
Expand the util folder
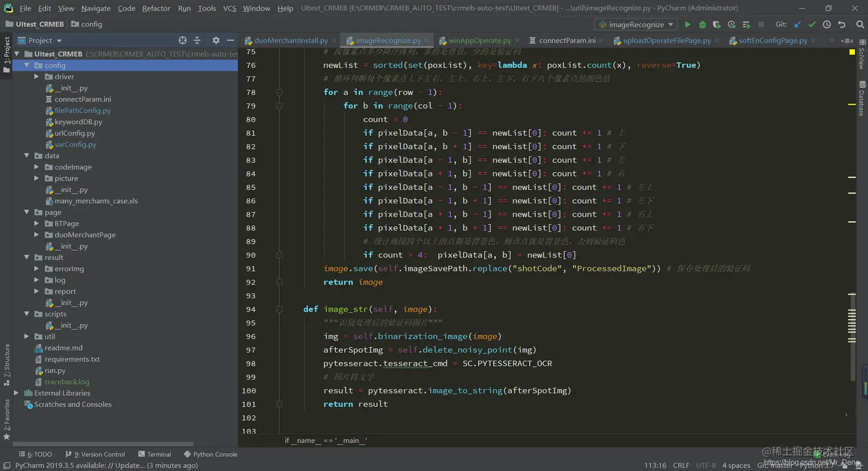(26, 337)
